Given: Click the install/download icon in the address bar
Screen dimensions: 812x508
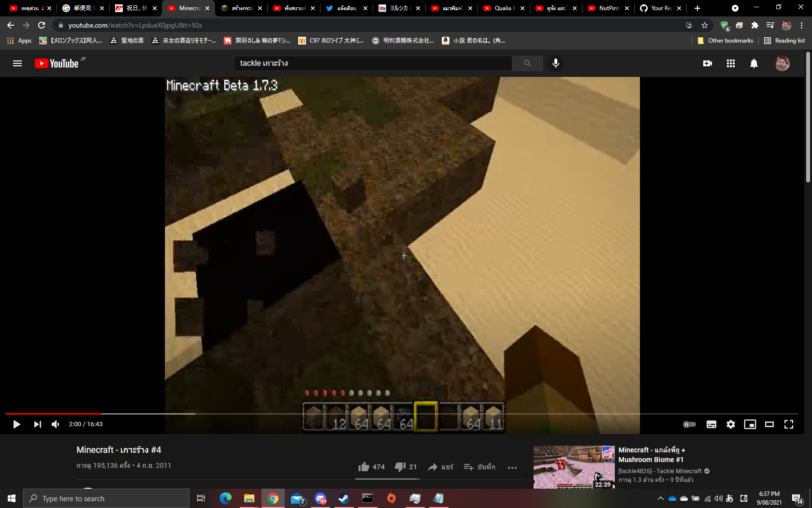Looking at the screenshot, I should tap(689, 25).
